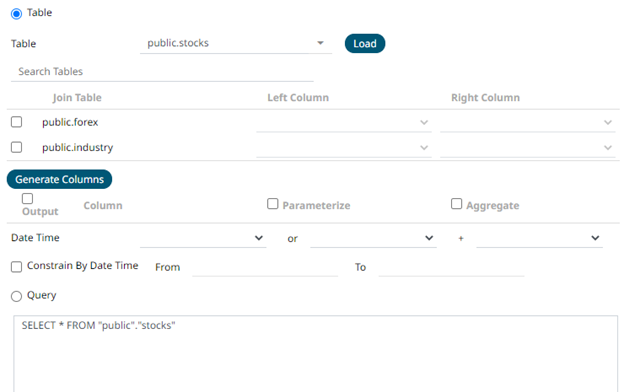Open the Date Time dropdown after plus sign
This screenshot has height=392, width=624.
539,238
